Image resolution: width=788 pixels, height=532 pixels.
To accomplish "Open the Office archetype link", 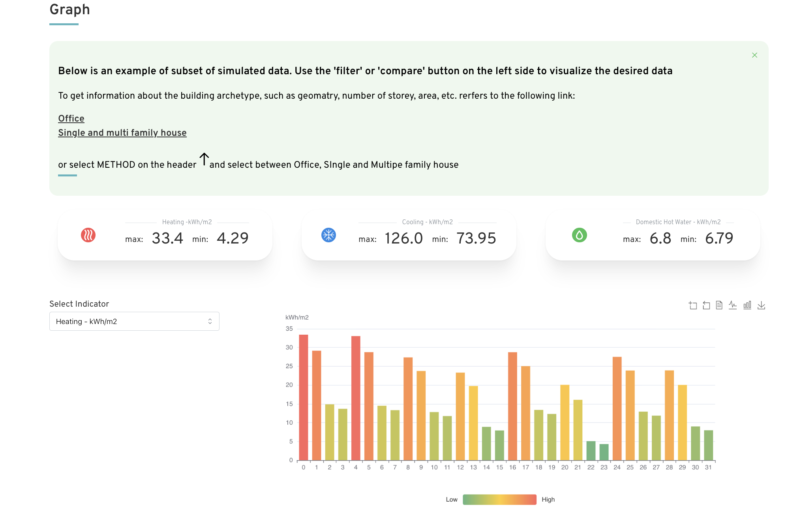I will pyautogui.click(x=71, y=118).
